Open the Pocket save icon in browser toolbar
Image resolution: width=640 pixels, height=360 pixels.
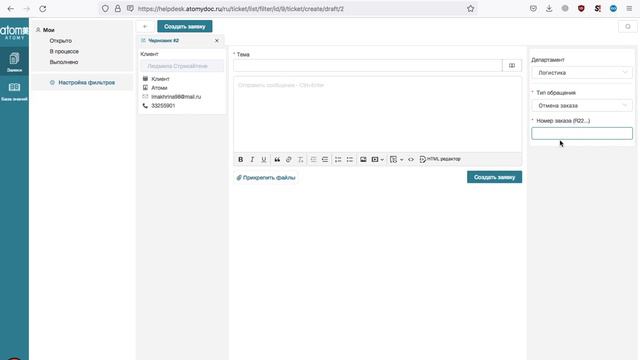tap(533, 9)
